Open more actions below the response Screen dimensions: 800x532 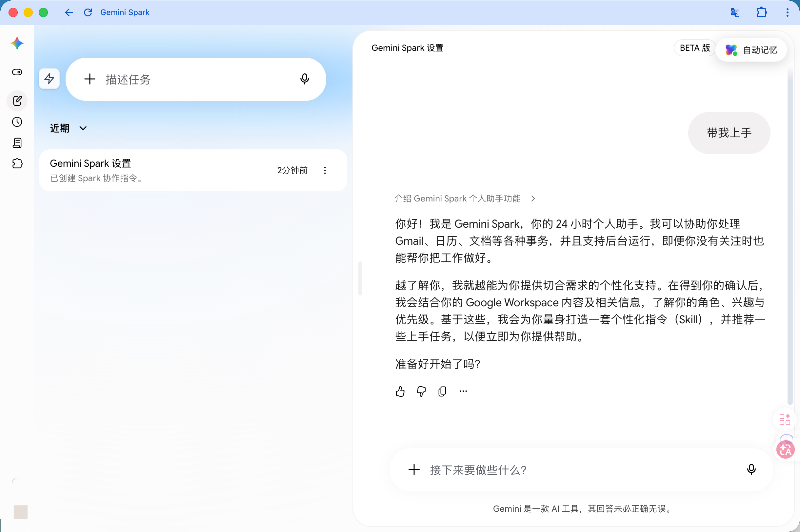pyautogui.click(x=463, y=391)
